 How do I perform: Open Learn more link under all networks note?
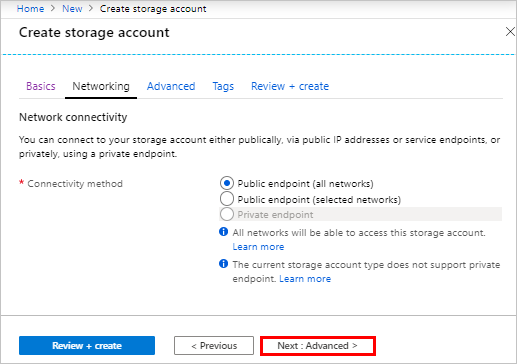click(258, 247)
